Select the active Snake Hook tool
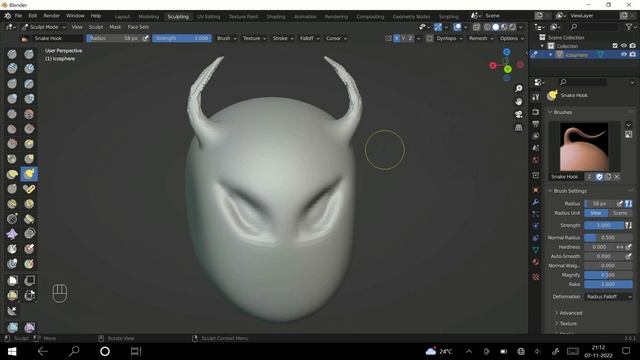The image size is (640, 360). (29, 174)
